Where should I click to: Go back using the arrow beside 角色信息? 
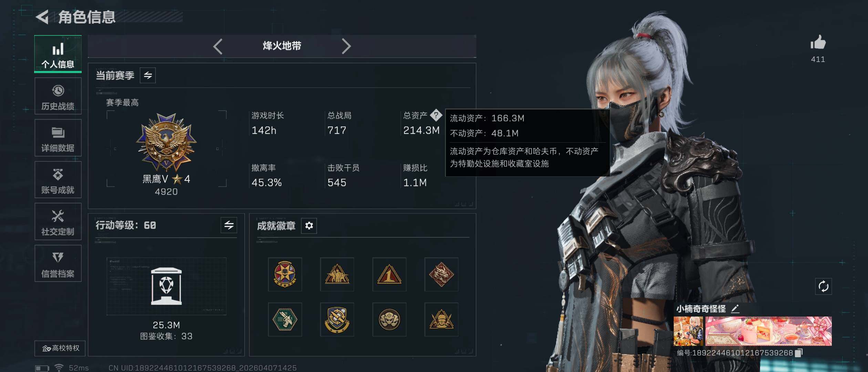42,17
